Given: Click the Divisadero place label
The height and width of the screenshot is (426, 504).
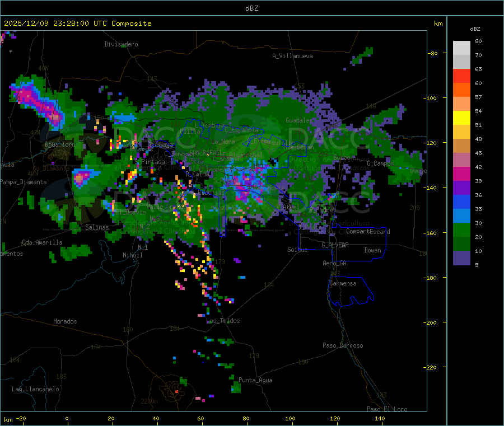Looking at the screenshot, I should pyautogui.click(x=121, y=44).
